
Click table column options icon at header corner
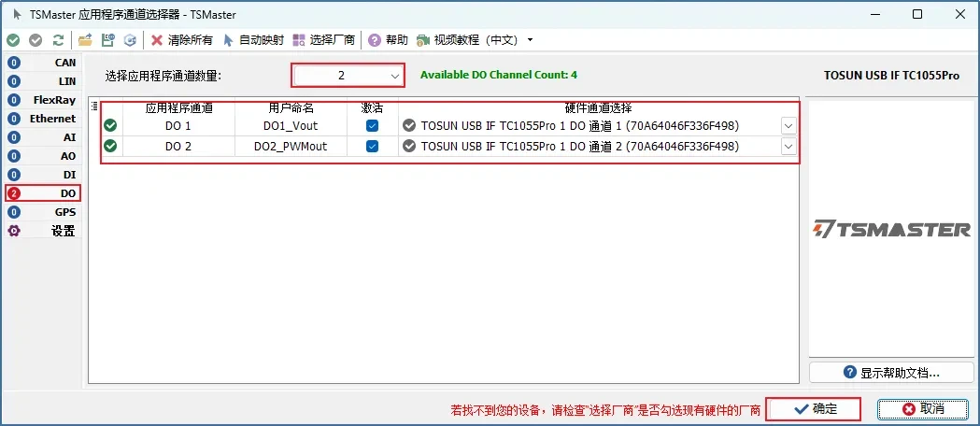(x=94, y=106)
